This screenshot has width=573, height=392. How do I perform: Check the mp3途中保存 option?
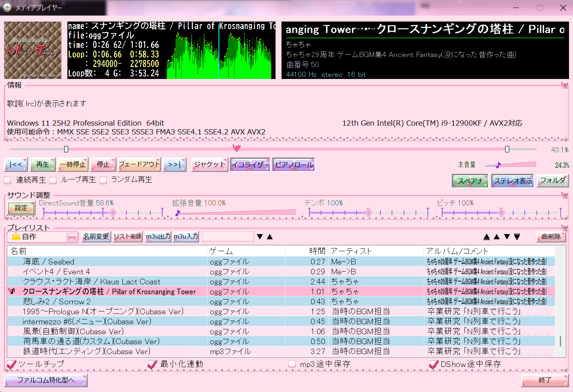coord(292,364)
